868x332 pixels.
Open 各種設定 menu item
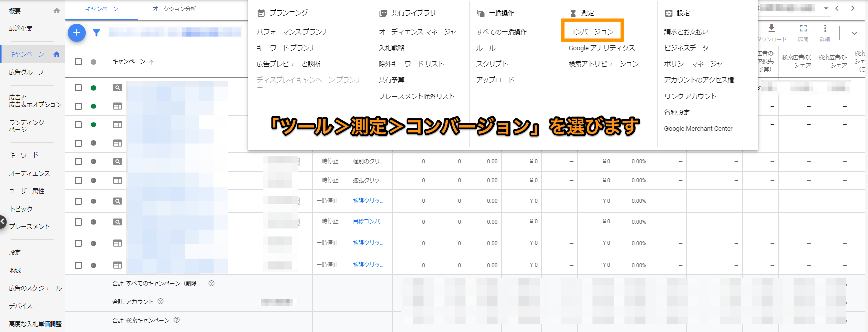[677, 112]
